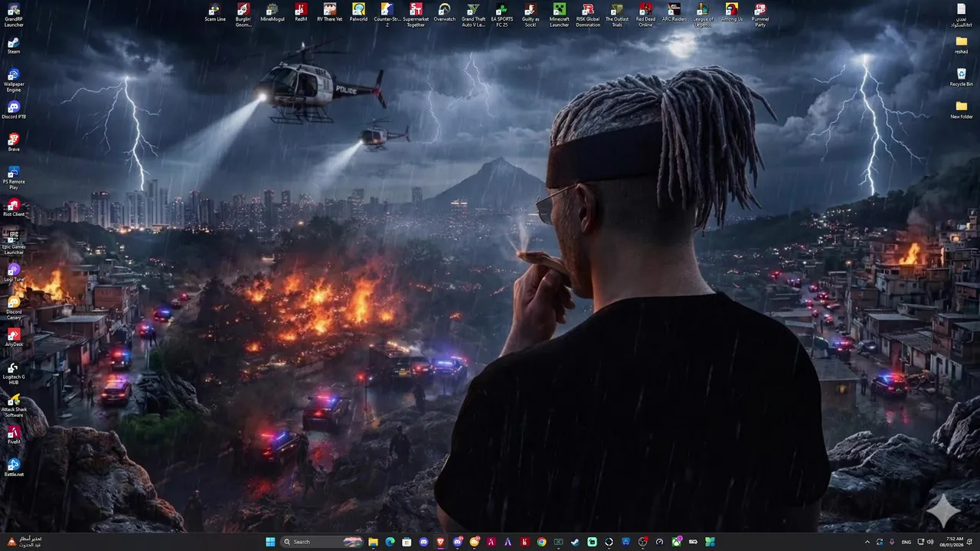Open the Xbox app in taskbar
The width and height of the screenshot is (980, 551).
(676, 542)
